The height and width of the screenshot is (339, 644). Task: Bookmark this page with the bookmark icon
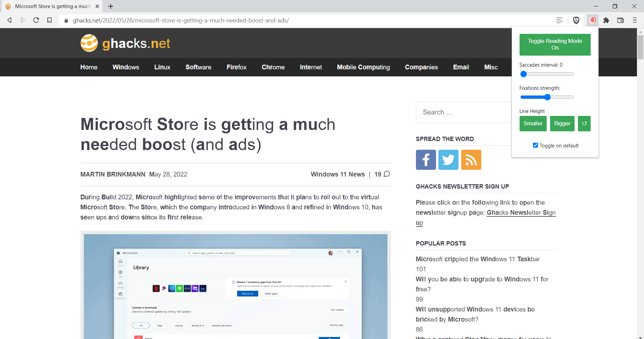point(50,20)
